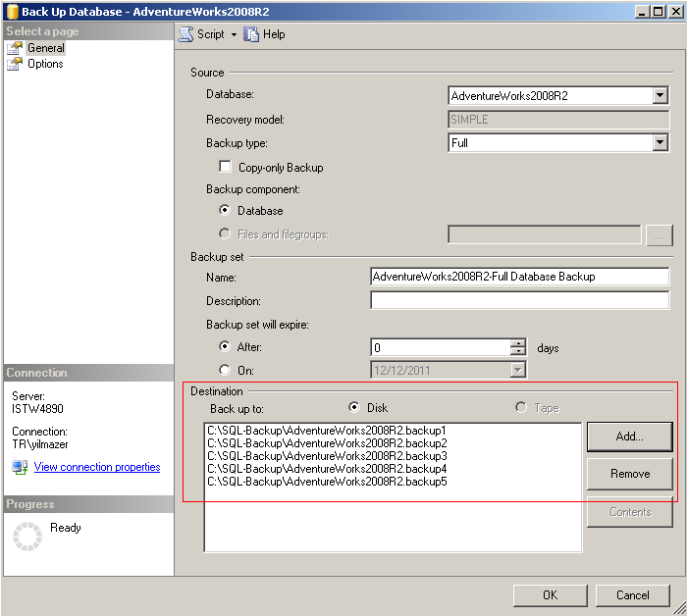Click the Files and filegroups text field
This screenshot has width=687, height=616.
(x=545, y=234)
